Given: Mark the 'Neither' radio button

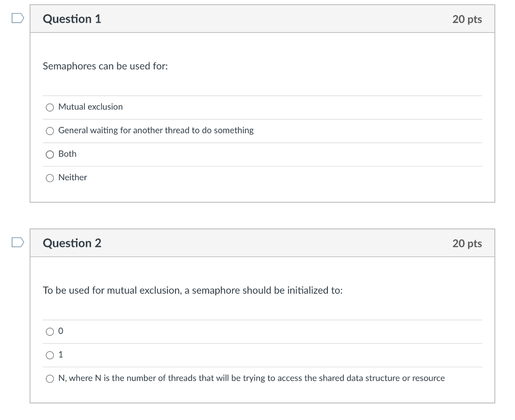Looking at the screenshot, I should coord(50,178).
